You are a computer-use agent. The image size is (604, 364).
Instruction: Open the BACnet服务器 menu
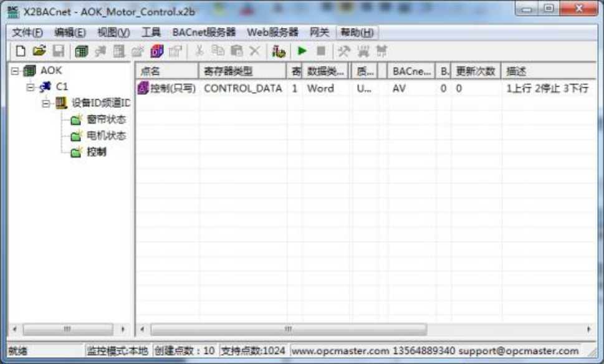click(204, 32)
